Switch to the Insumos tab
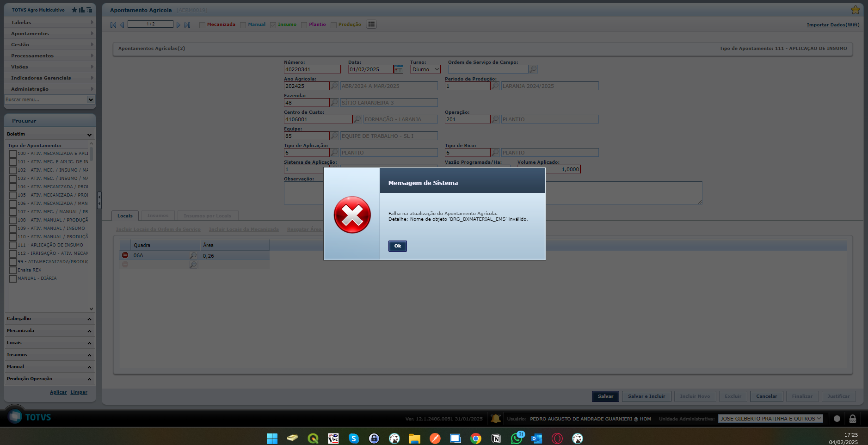Screen dimensions: 868x445 point(158,216)
